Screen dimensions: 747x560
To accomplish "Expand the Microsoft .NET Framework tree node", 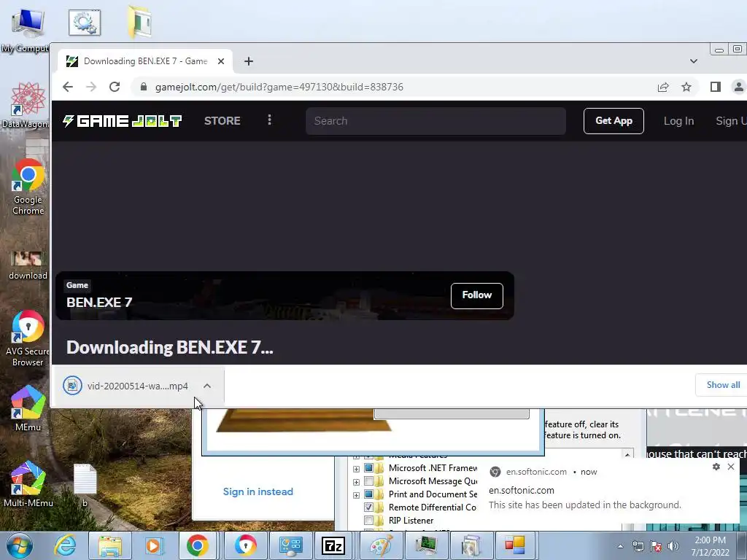I will pyautogui.click(x=356, y=469).
